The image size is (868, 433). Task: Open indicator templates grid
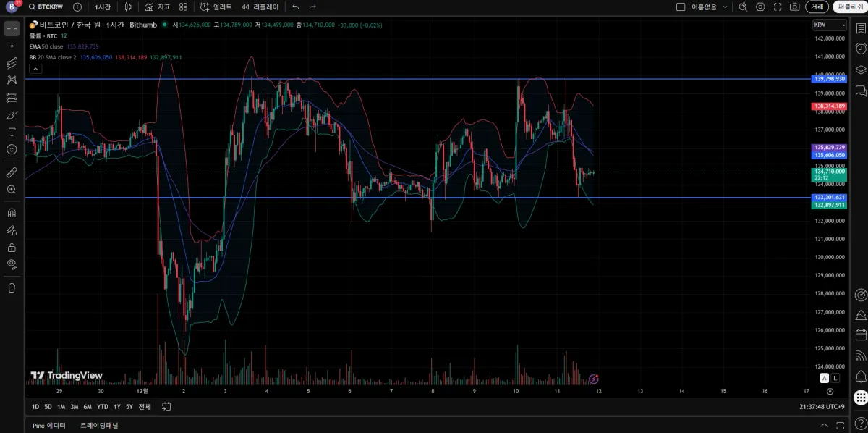183,7
